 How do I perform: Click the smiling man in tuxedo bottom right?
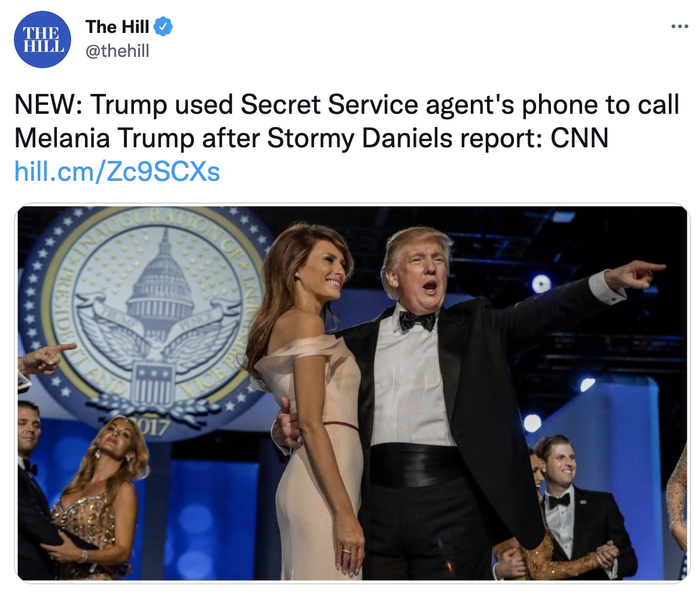coord(576,505)
